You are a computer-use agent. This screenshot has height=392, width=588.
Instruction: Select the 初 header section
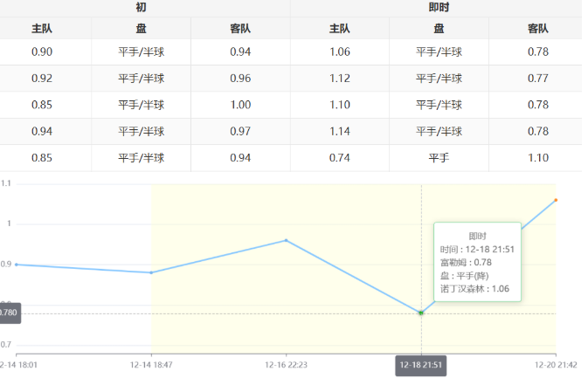click(x=141, y=8)
